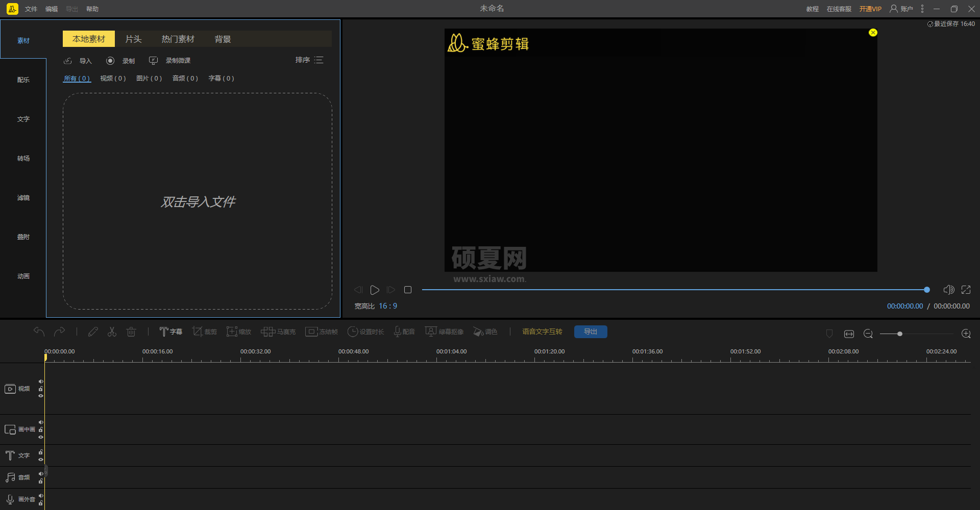Switch to the 热门素材 tab
The image size is (980, 510).
[178, 39]
